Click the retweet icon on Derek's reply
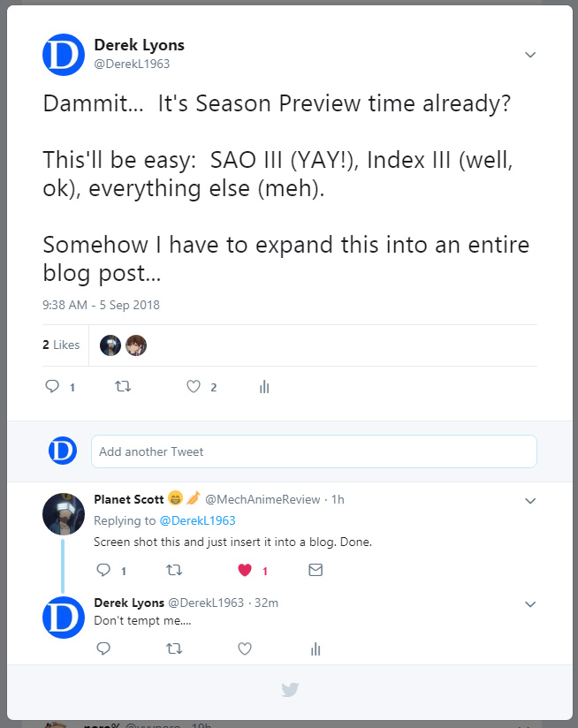This screenshot has width=578, height=728. pyautogui.click(x=174, y=648)
